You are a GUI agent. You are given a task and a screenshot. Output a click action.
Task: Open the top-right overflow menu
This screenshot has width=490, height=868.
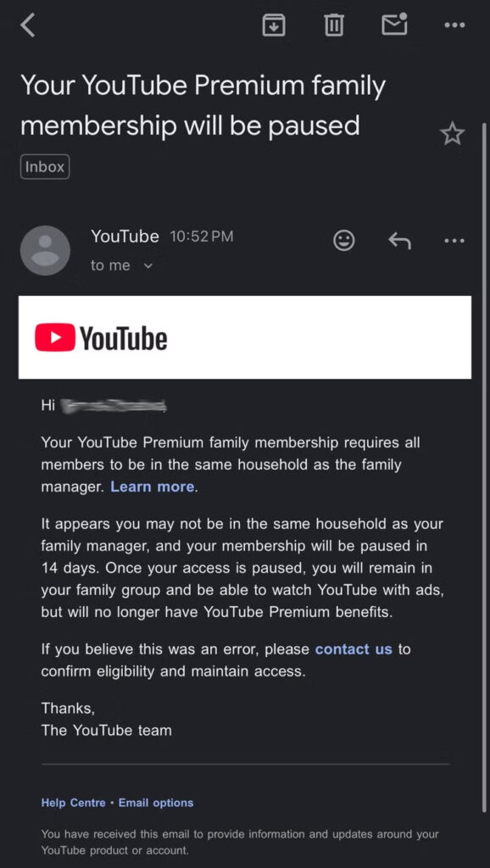454,25
